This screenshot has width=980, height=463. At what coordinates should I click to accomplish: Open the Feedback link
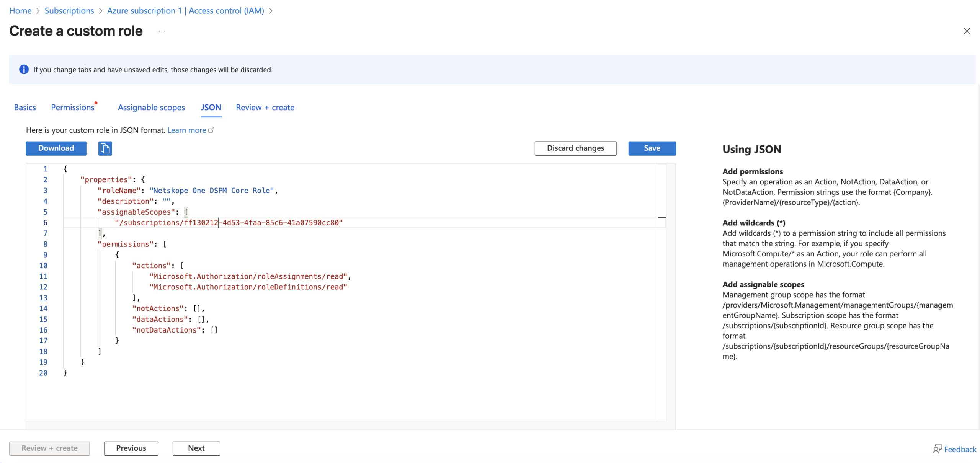[x=954, y=449]
